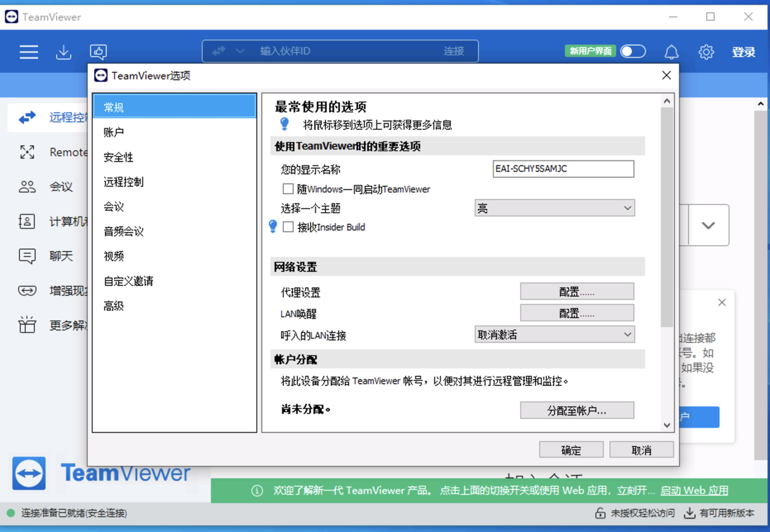Click the main window scroll up arrow

coord(761,104)
